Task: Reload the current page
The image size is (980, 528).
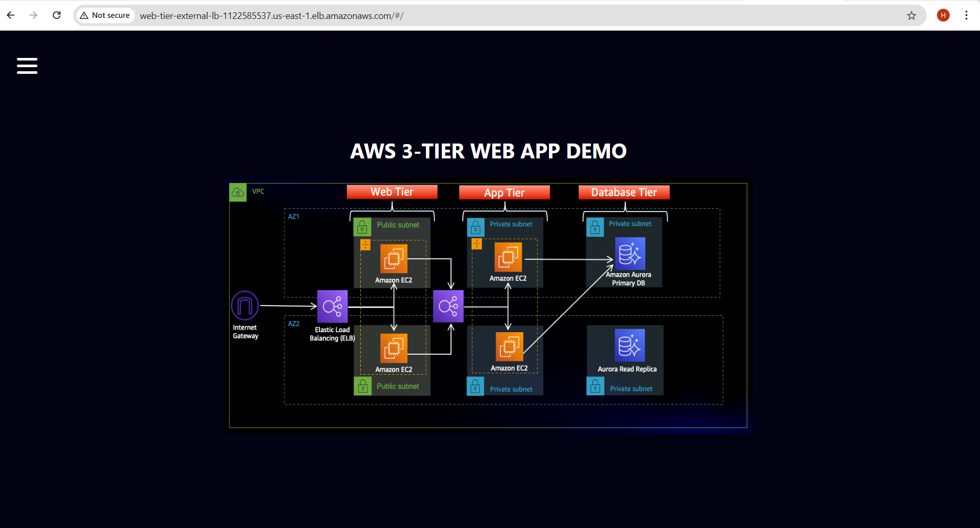Action: tap(57, 15)
